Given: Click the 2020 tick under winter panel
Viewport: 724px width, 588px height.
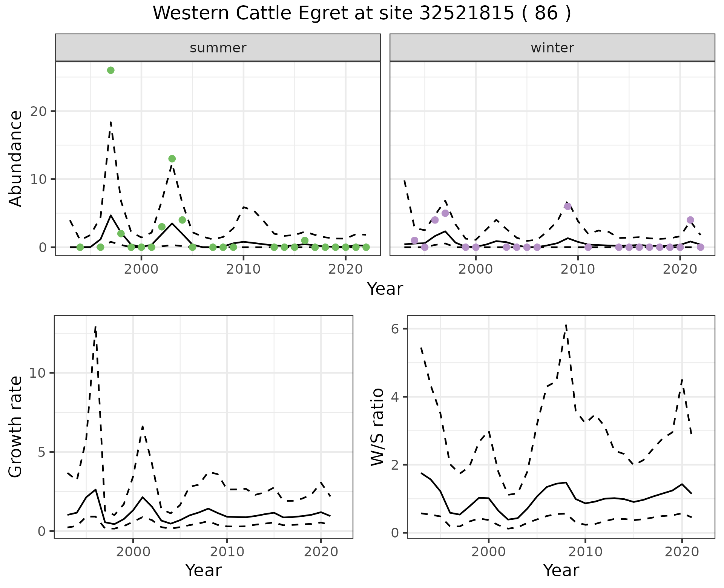Looking at the screenshot, I should 680,269.
